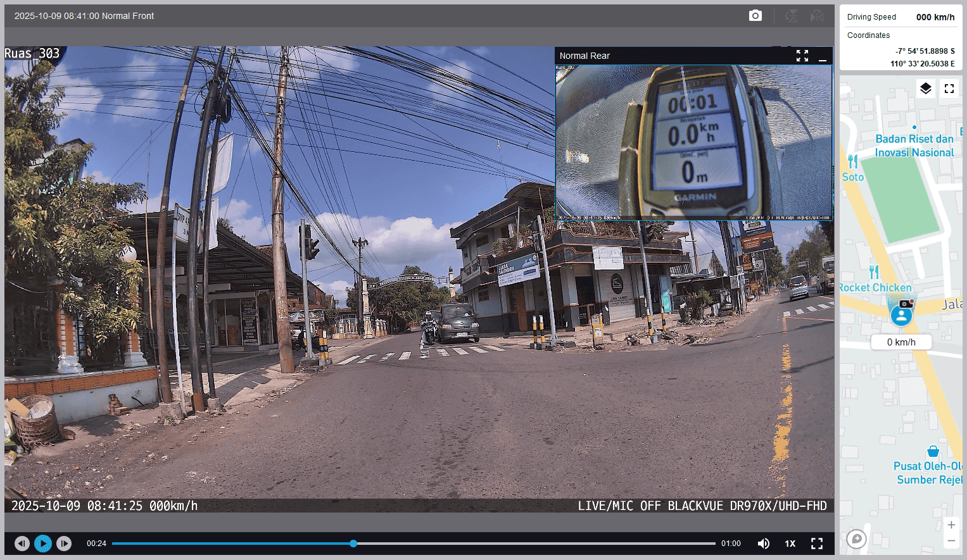Expand the Normal Rear camera view
Image resolution: width=967 pixels, height=560 pixels.
coord(802,56)
